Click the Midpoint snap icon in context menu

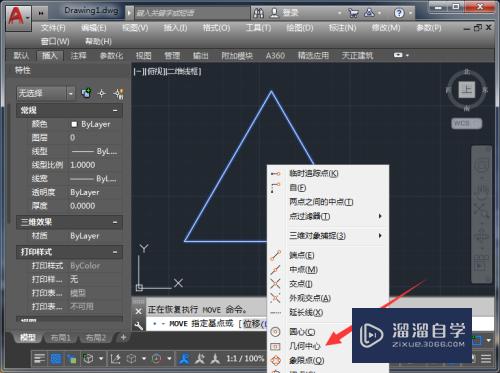[275, 269]
